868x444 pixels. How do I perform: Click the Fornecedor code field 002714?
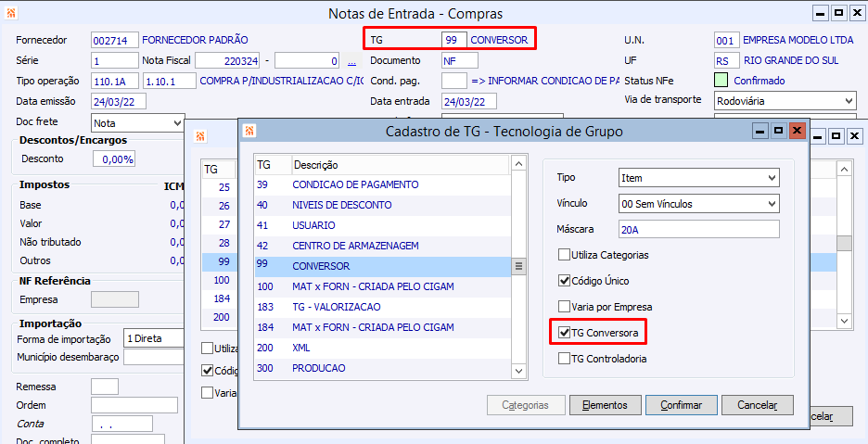click(115, 41)
